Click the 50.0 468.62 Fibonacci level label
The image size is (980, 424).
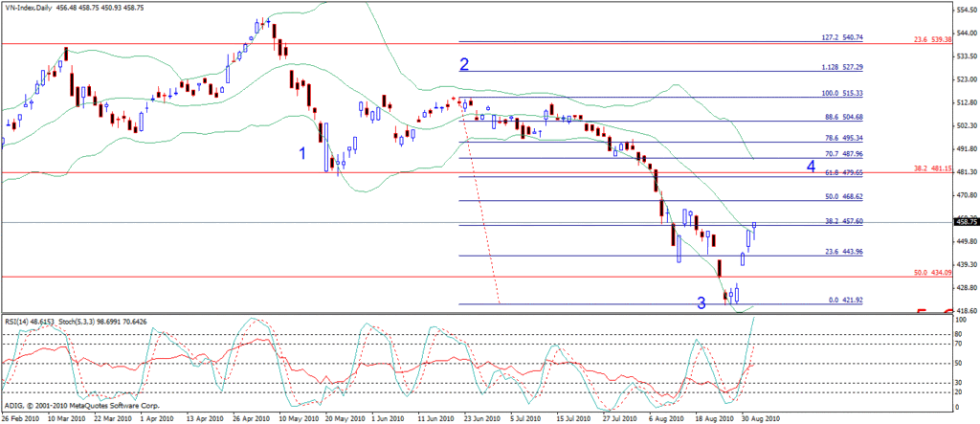pos(842,196)
